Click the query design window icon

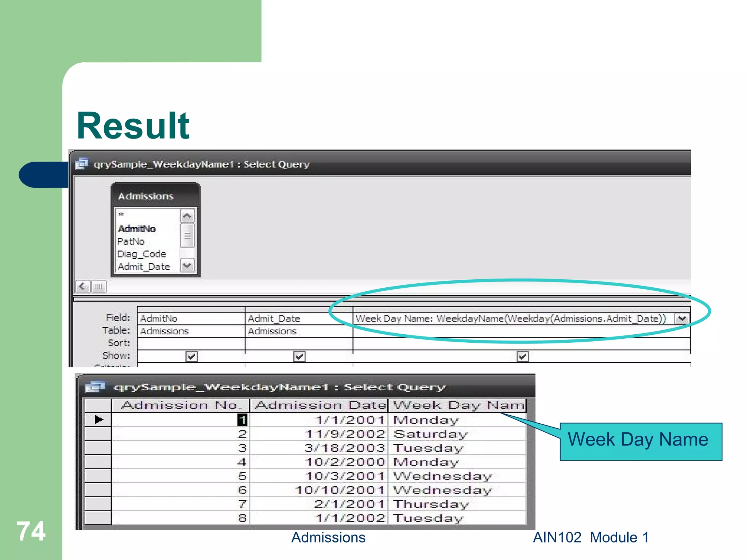(x=82, y=164)
